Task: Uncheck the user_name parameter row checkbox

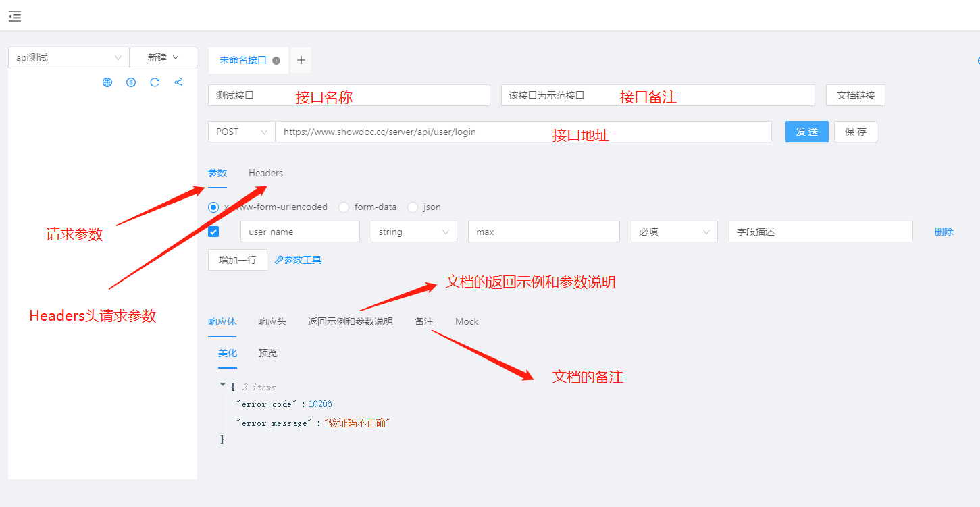Action: pos(213,231)
